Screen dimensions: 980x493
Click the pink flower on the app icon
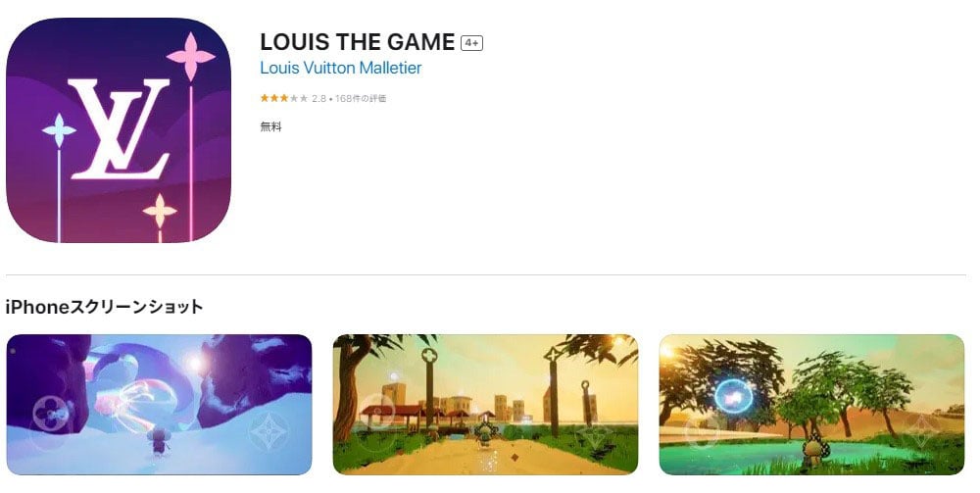click(191, 57)
